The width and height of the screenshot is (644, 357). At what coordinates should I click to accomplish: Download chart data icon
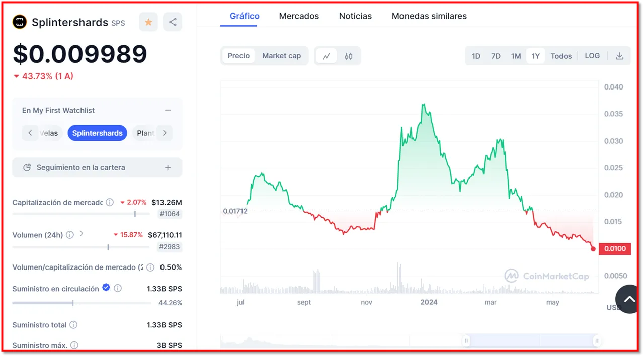620,56
